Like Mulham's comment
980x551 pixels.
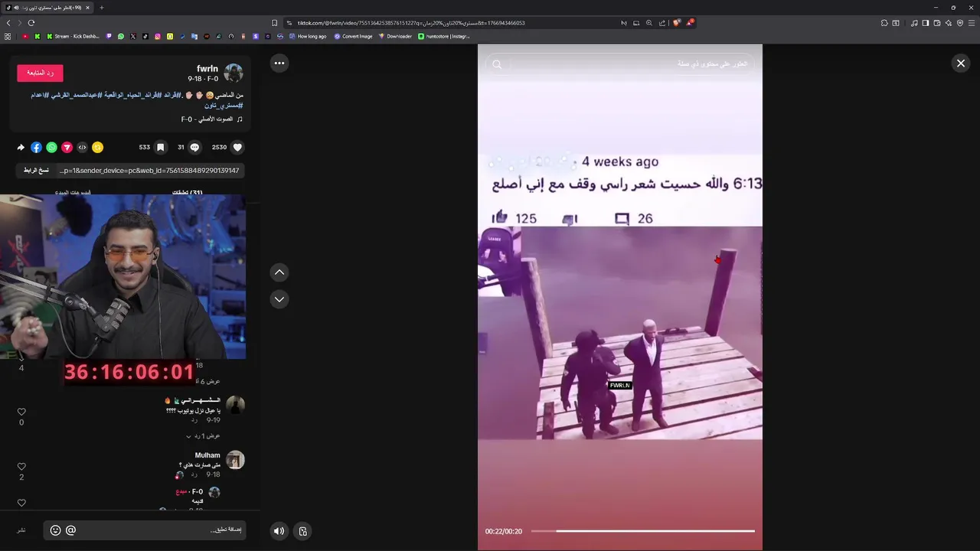click(21, 466)
